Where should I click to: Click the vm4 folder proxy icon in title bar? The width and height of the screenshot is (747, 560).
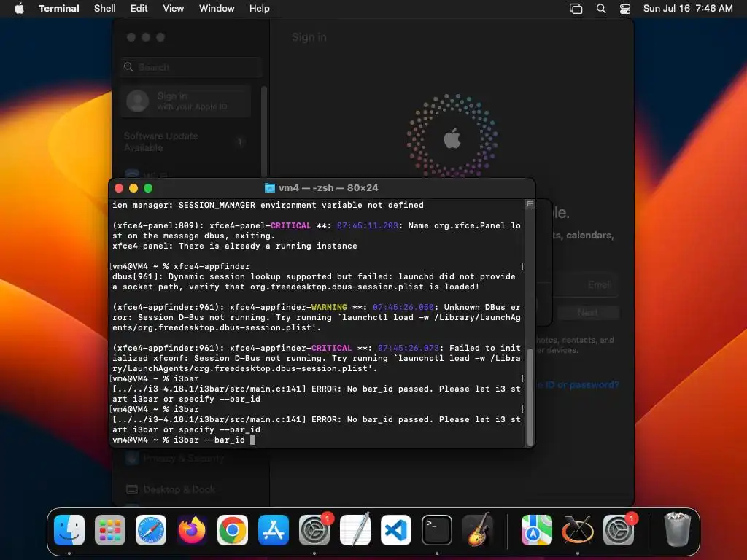[270, 187]
